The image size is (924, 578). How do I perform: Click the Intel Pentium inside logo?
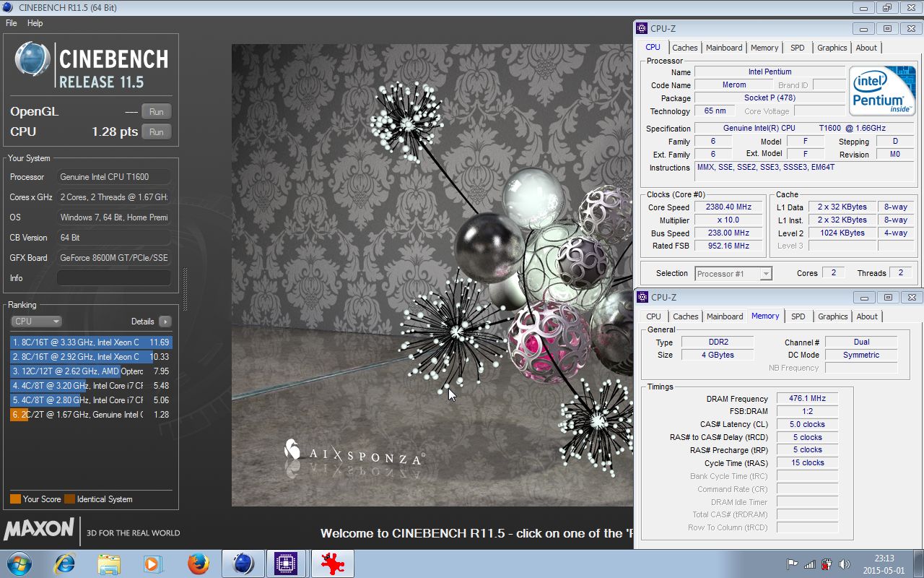[882, 91]
